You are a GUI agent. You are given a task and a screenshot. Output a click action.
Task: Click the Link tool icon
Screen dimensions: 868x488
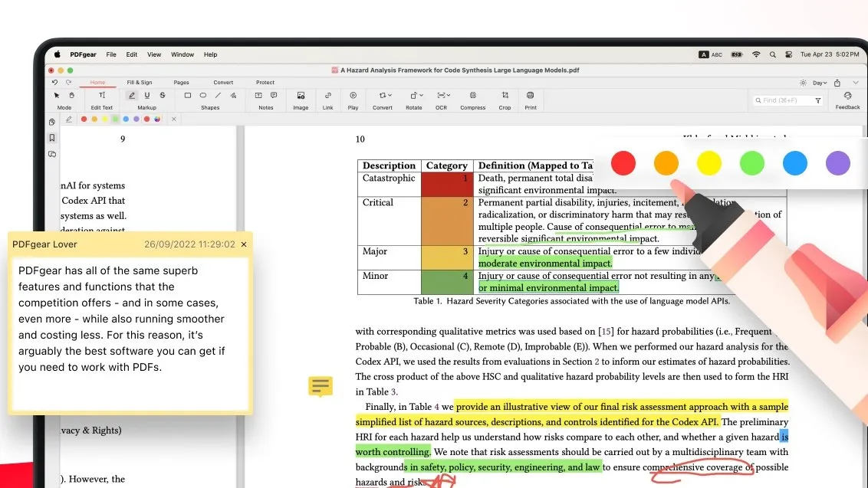tap(327, 96)
